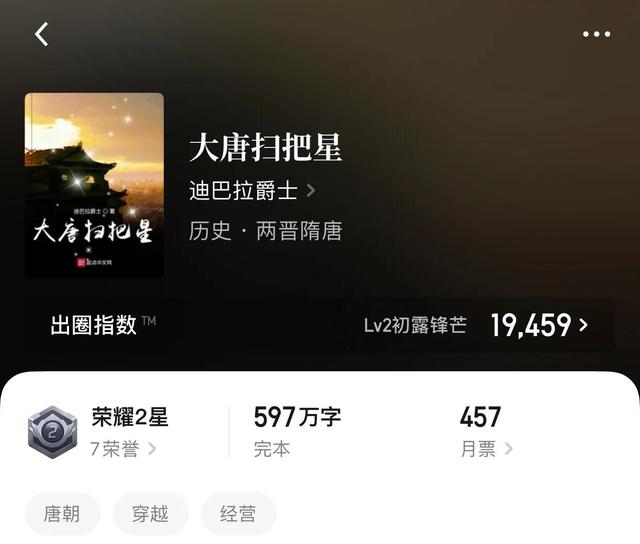Select the 穿越 tag
Screen dimensions: 640x544
point(150,514)
